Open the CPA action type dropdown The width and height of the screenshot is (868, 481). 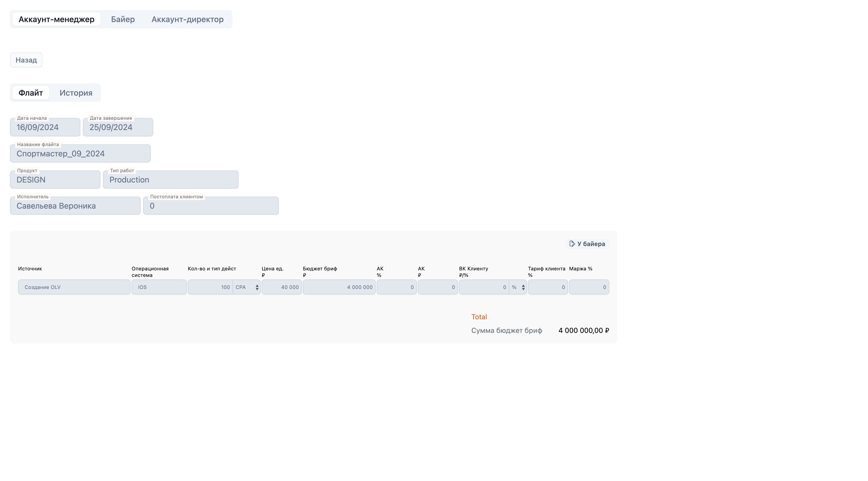click(x=246, y=287)
